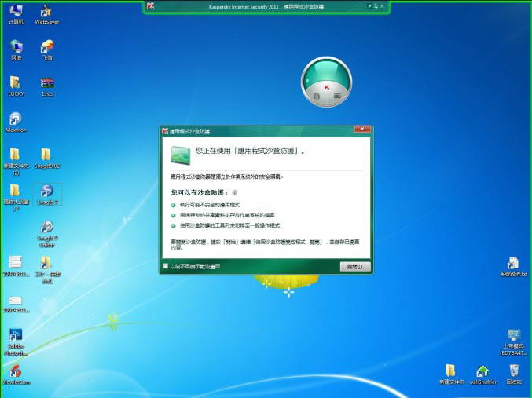Screen dimensions: 532x398
Task: Select the 7.iso archive icon
Action: pyautogui.click(x=47, y=86)
